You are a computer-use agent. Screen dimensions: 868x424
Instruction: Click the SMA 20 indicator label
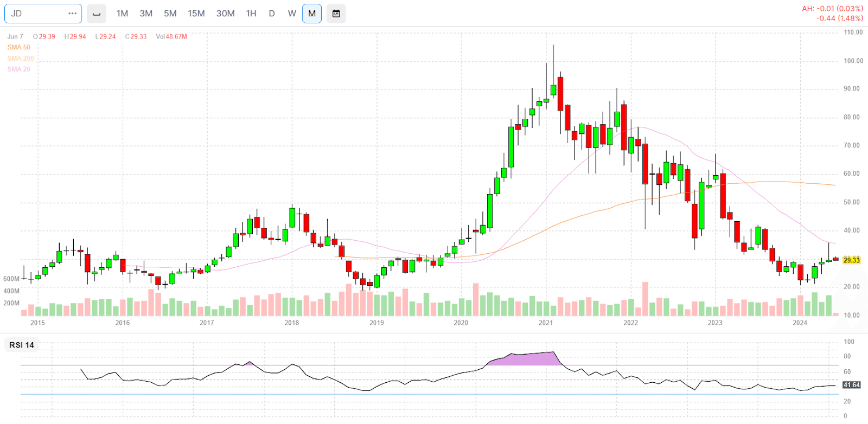pyautogui.click(x=19, y=69)
